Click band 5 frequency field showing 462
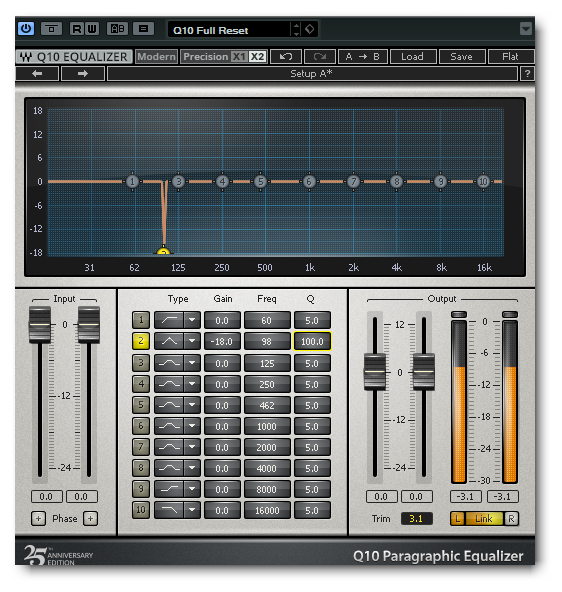Screen dimensions: 562x592 pos(267,405)
